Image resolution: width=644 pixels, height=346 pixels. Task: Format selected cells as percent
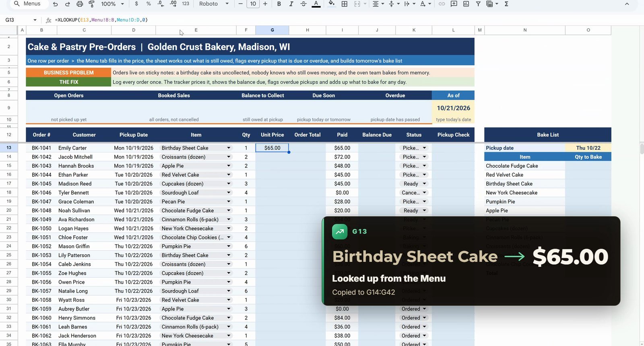click(149, 4)
